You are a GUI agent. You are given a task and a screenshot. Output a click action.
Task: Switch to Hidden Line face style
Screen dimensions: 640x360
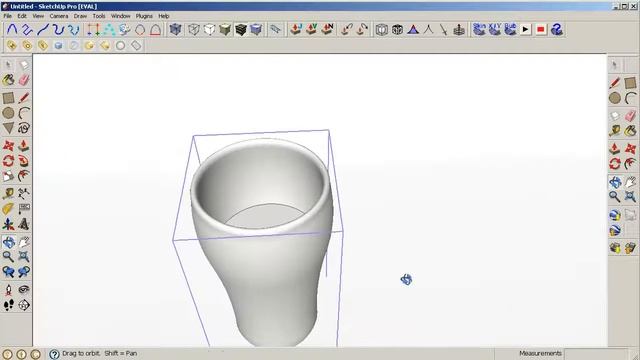[209, 29]
